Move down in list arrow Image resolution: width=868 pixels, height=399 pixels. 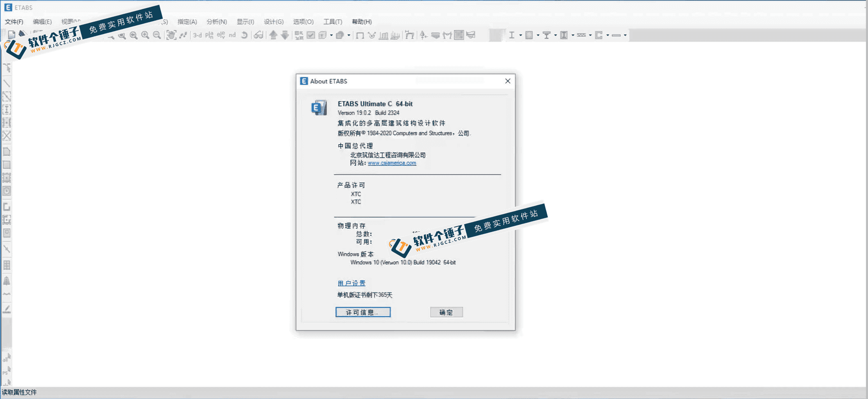click(285, 35)
